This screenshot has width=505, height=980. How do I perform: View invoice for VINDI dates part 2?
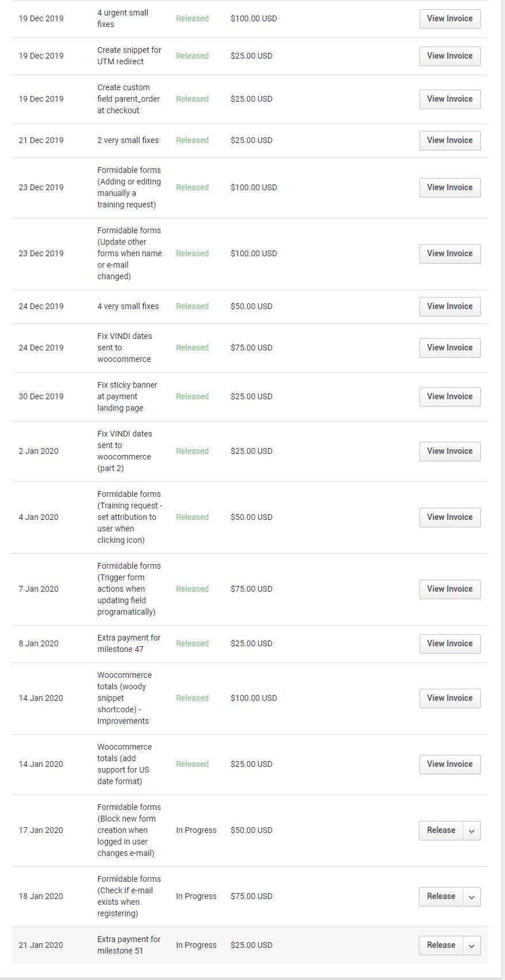click(x=449, y=452)
